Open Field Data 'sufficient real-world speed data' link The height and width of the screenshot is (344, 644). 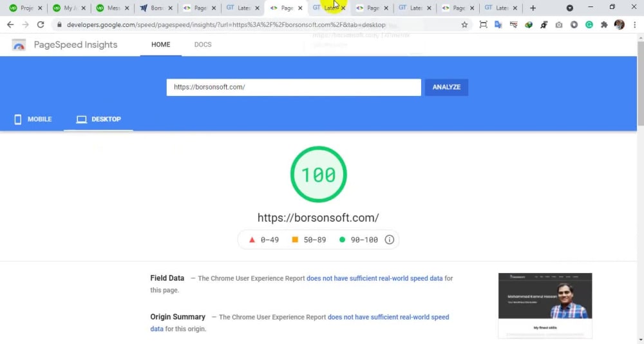[x=375, y=278]
